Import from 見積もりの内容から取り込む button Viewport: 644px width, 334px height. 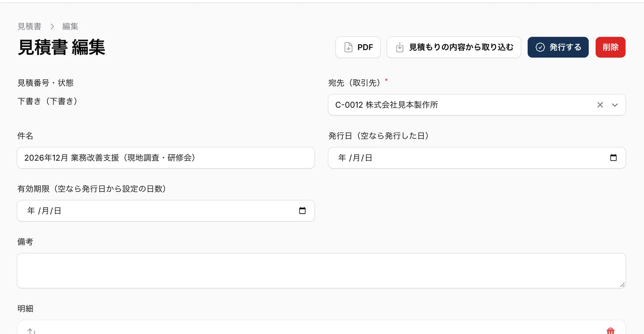point(454,47)
